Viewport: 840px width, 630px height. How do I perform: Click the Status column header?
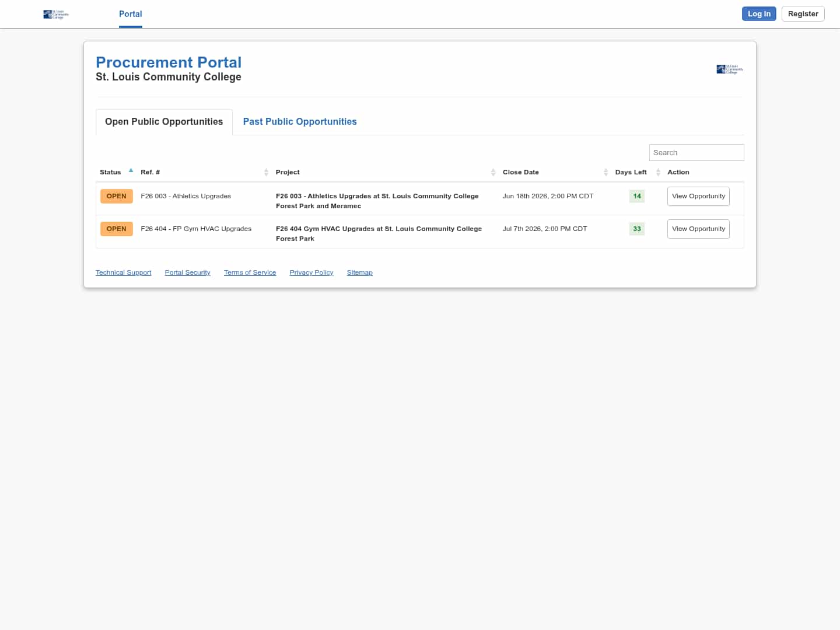pos(110,172)
